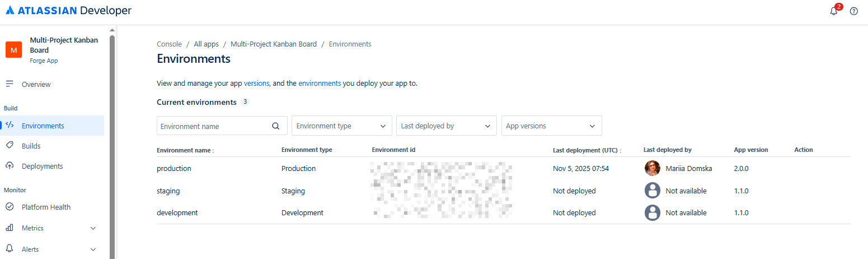This screenshot has width=868, height=259.
Task: Click the help question mark icon
Action: coord(853,11)
